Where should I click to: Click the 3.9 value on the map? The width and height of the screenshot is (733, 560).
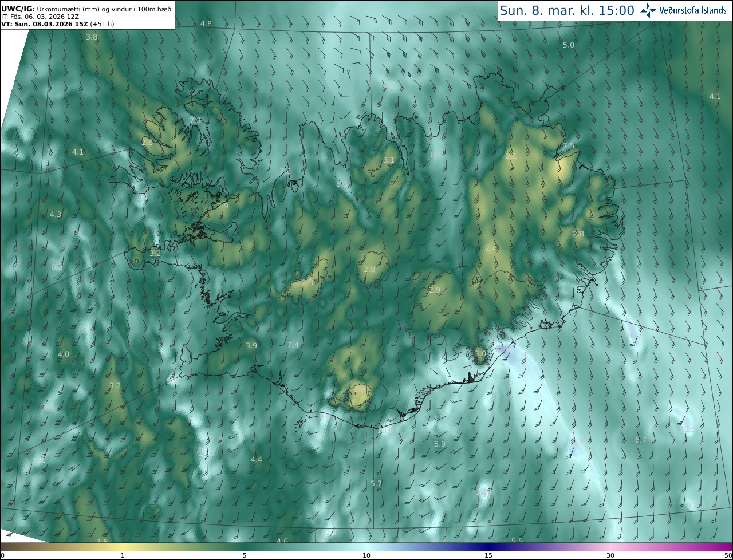251,345
